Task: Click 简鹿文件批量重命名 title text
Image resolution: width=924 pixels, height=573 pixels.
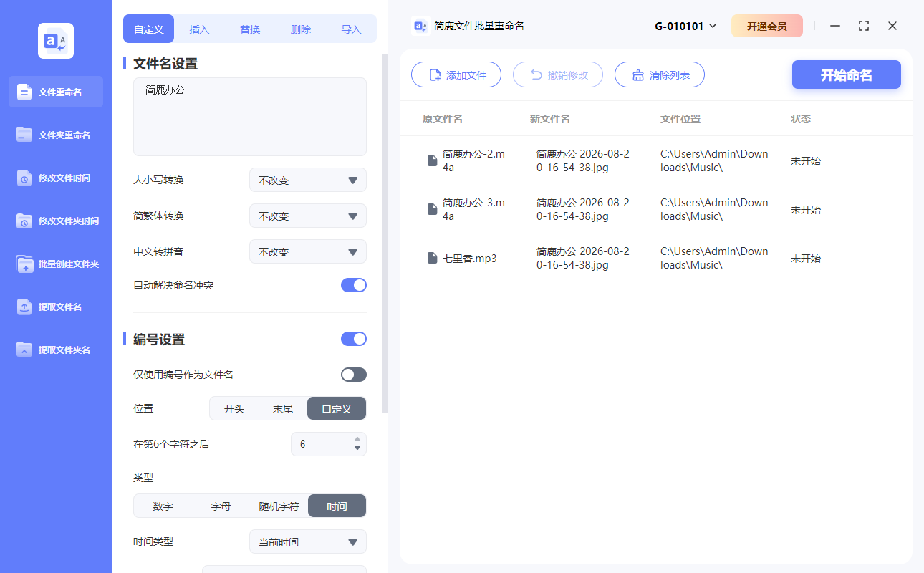Action: click(x=479, y=26)
